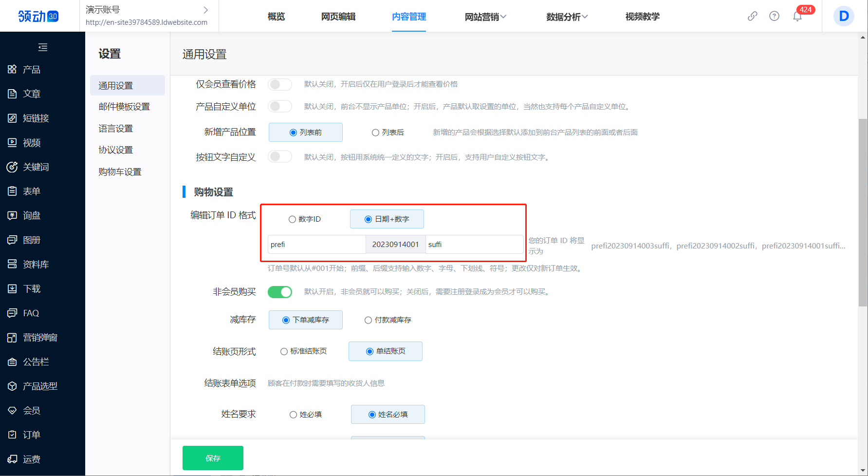Switch to the 网页编辑 tab
Image resolution: width=868 pixels, height=476 pixels.
coord(338,17)
